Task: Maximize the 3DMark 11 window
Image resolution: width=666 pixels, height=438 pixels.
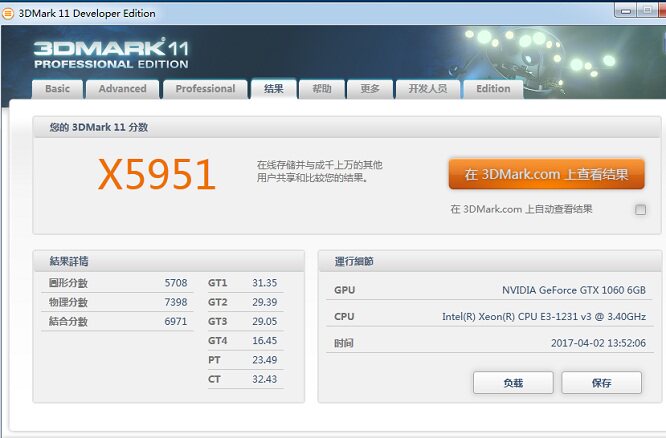Action: (647, 10)
